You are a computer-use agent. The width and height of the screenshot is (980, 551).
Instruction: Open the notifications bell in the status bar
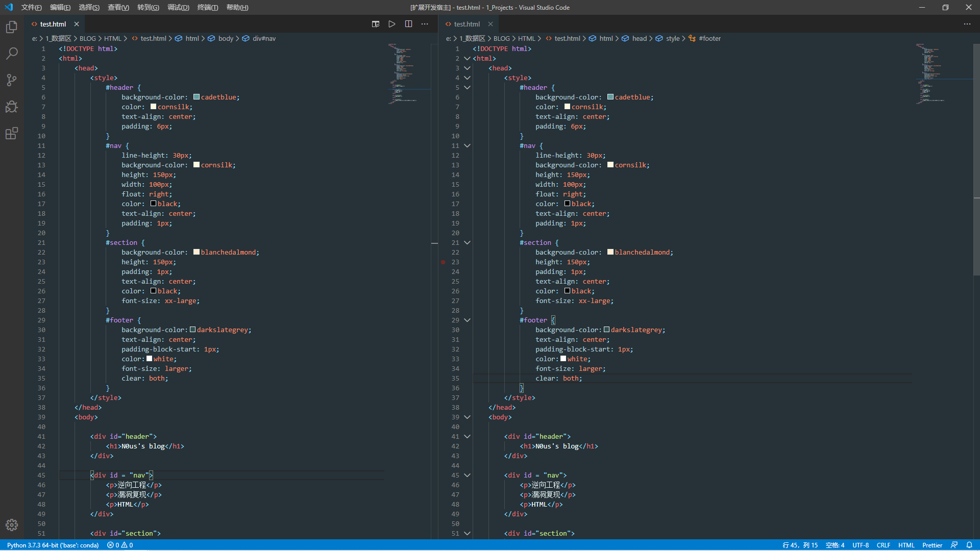pos(969,545)
